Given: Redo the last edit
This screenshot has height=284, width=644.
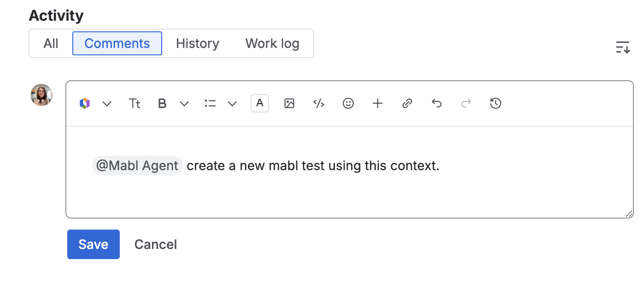Looking at the screenshot, I should pos(466,103).
